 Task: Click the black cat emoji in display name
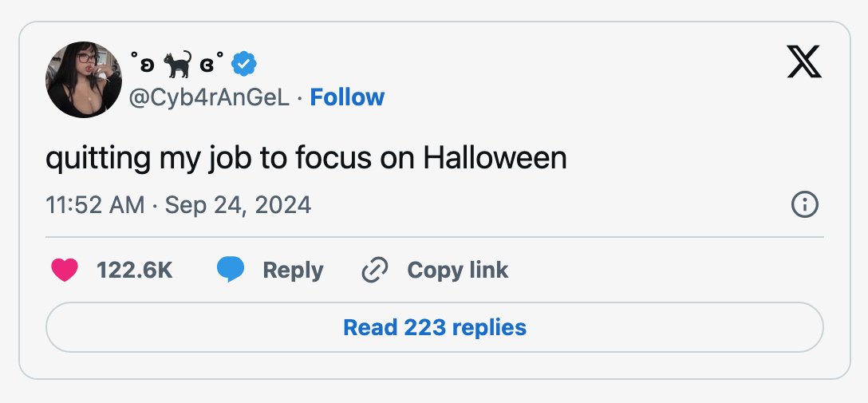tap(177, 64)
